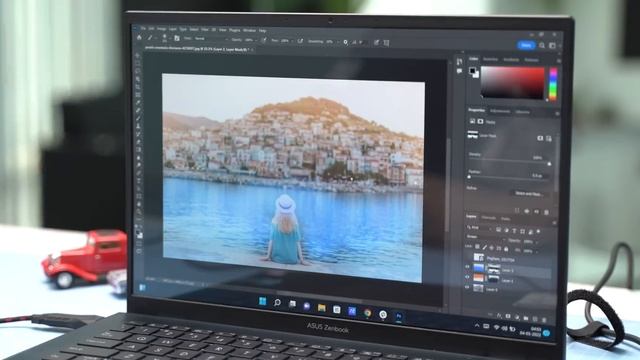Open the Flow dropdown arrow in options bar
Viewport: 640px width, 360px height.
pyautogui.click(x=292, y=41)
